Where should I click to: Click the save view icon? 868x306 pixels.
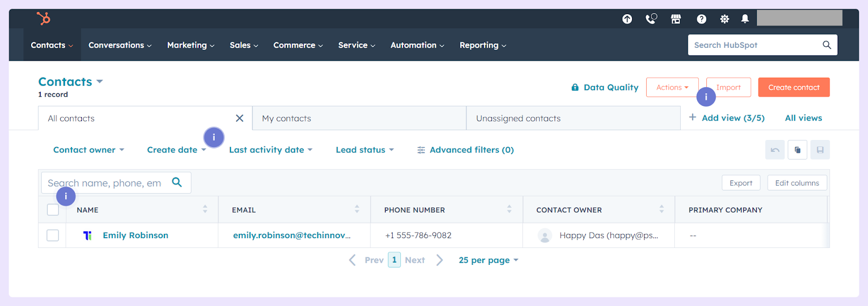click(x=820, y=150)
